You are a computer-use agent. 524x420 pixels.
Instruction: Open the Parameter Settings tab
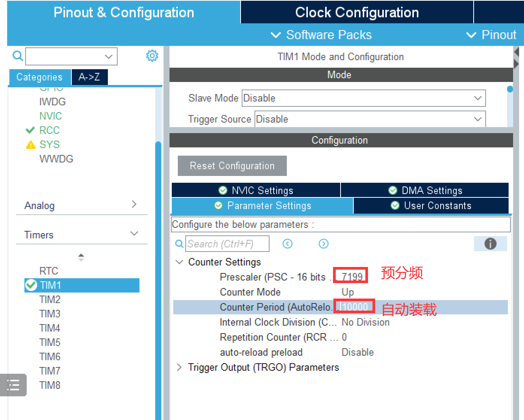pyautogui.click(x=262, y=206)
